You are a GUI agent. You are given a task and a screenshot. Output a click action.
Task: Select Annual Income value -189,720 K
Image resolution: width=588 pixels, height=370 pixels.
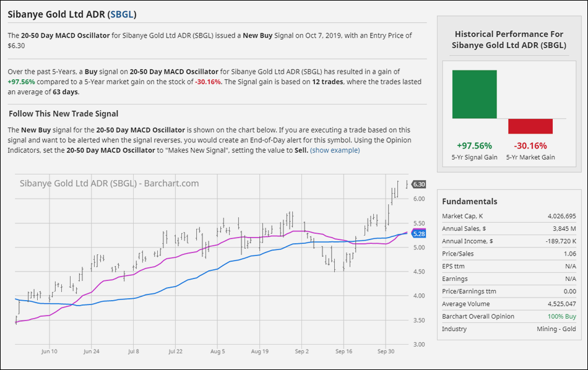[561, 241]
